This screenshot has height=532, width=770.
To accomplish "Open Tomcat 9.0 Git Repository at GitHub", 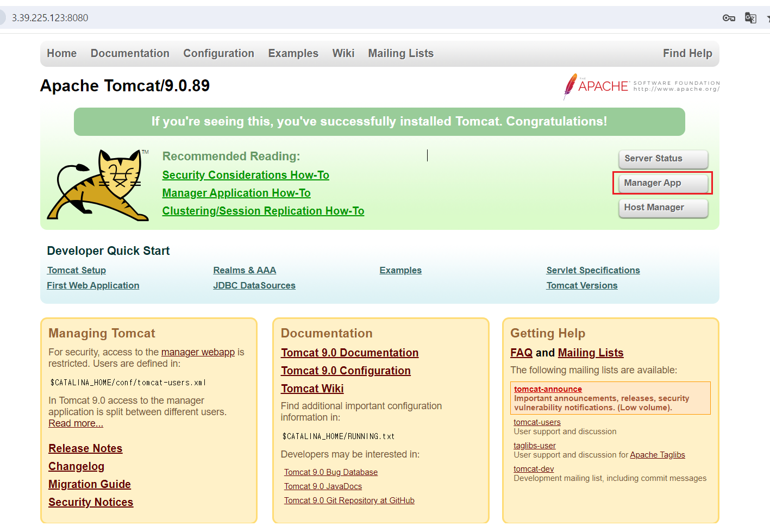I will pos(349,500).
